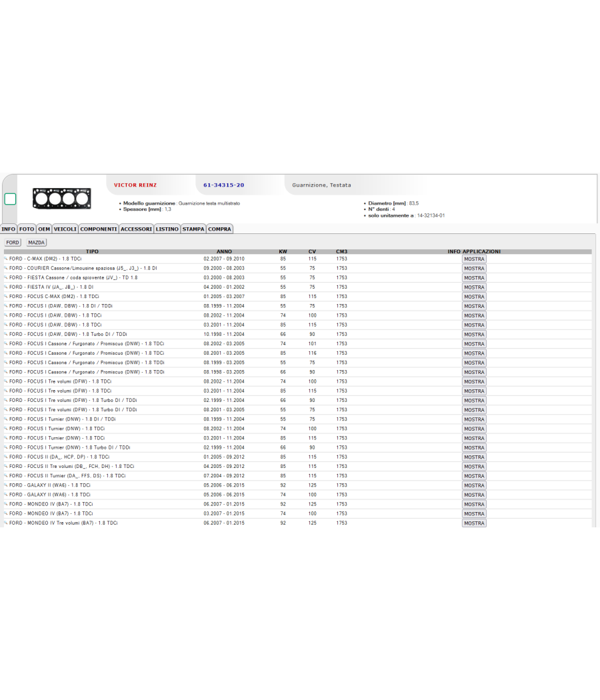
Task: Click magnifier for FOCUS I Turnier 1.8 DI / TDDi
Action: coord(6,419)
